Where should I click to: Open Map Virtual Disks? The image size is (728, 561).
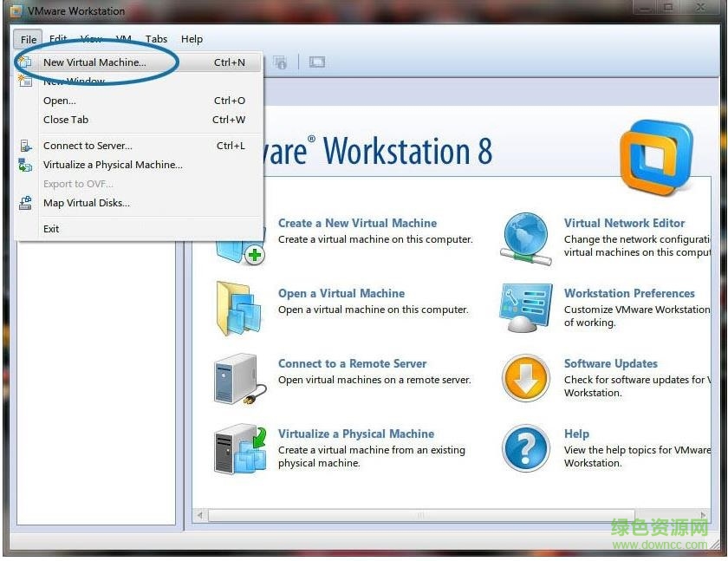point(86,202)
